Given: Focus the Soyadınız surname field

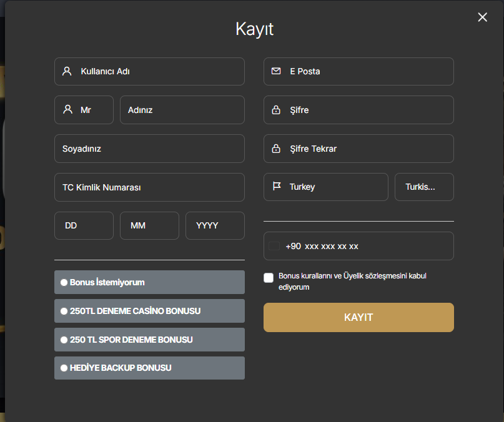Looking at the screenshot, I should pyautogui.click(x=149, y=149).
